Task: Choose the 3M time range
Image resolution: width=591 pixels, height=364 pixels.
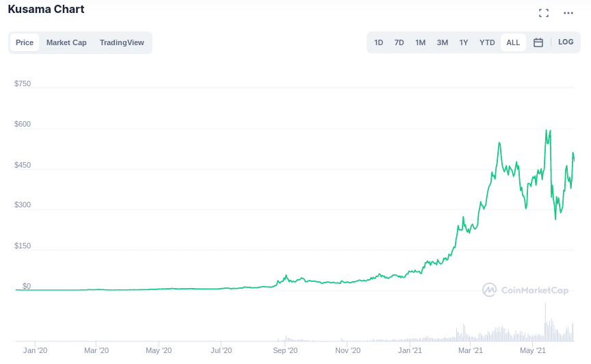Action: (x=443, y=42)
